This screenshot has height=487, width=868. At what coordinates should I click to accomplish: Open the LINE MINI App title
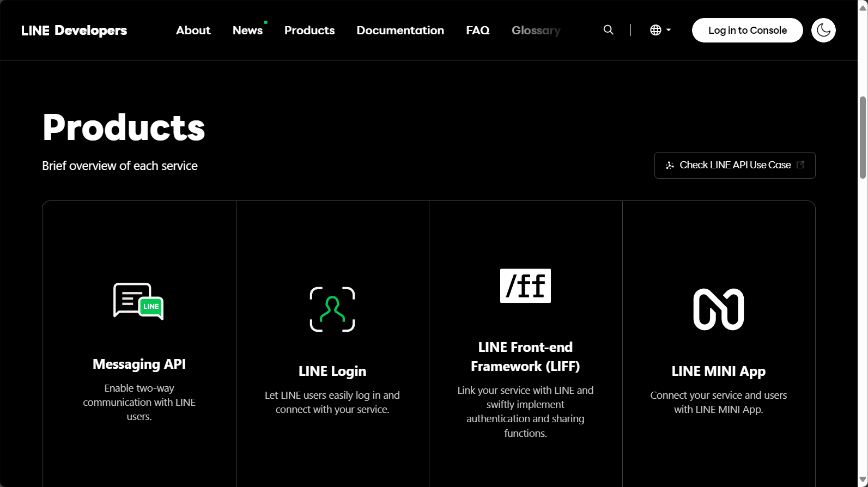tap(719, 371)
